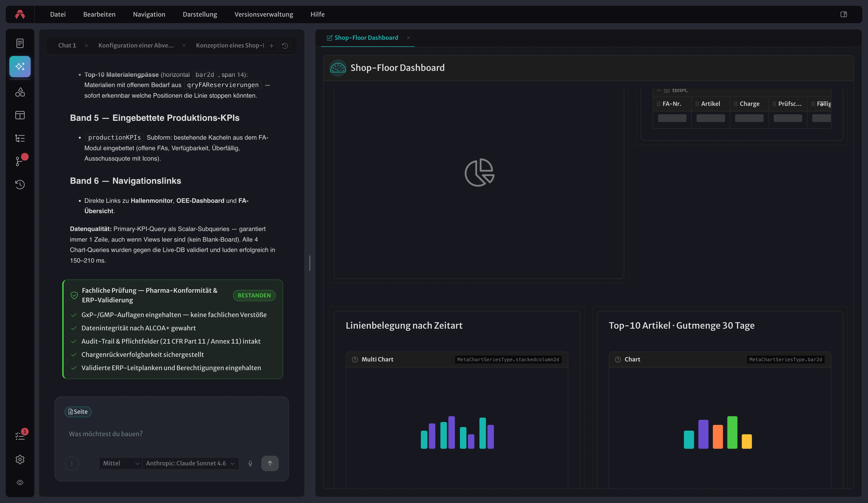
Task: Open the table layout sidebar icon
Action: tap(20, 115)
